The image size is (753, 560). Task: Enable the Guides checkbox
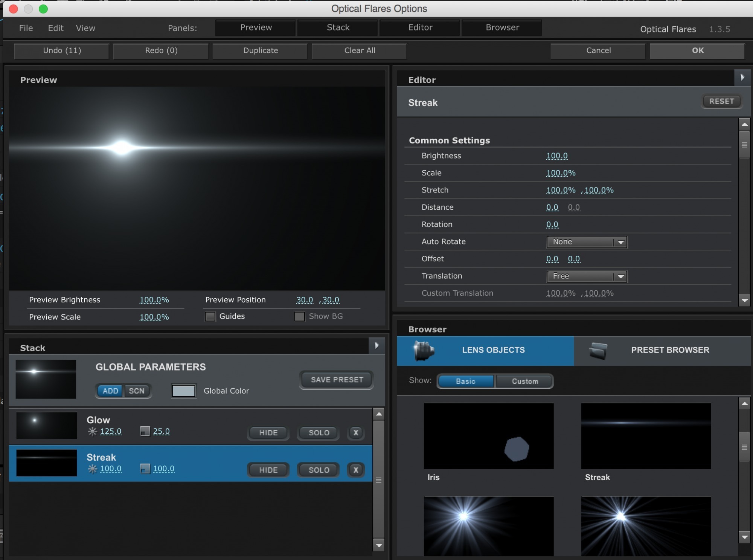[210, 316]
